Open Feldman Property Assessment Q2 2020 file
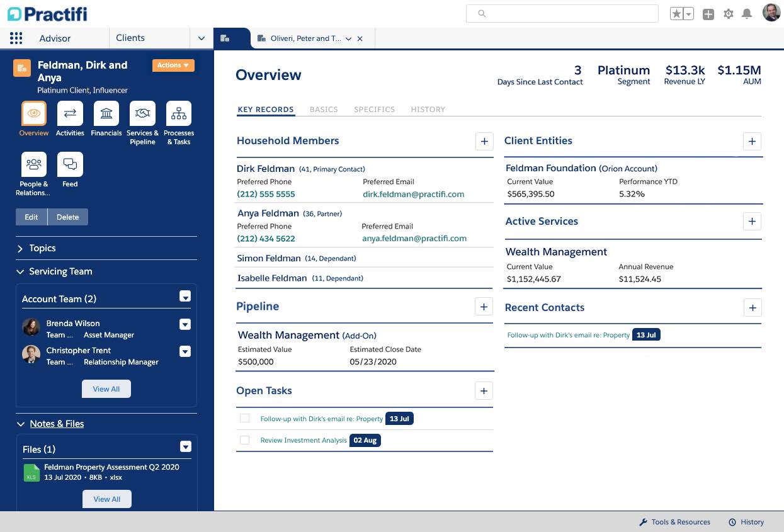The image size is (784, 532). [x=111, y=467]
